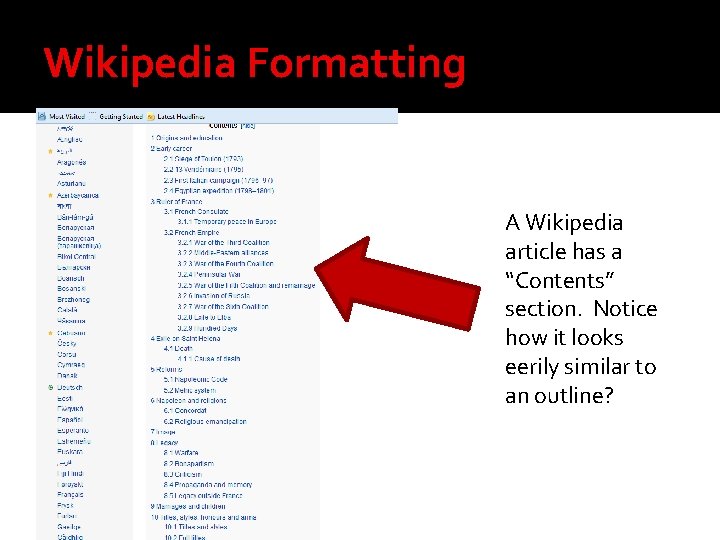Open 4.1.1 Cause of death entry
The height and width of the screenshot is (540, 720).
[209, 359]
